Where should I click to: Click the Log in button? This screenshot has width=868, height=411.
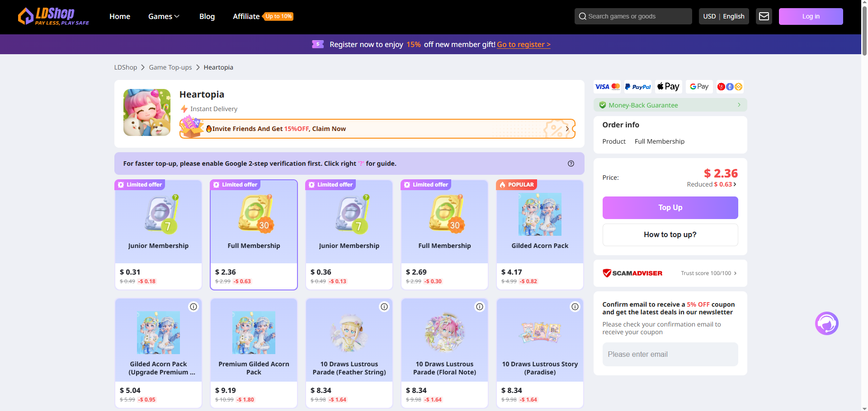pyautogui.click(x=811, y=16)
